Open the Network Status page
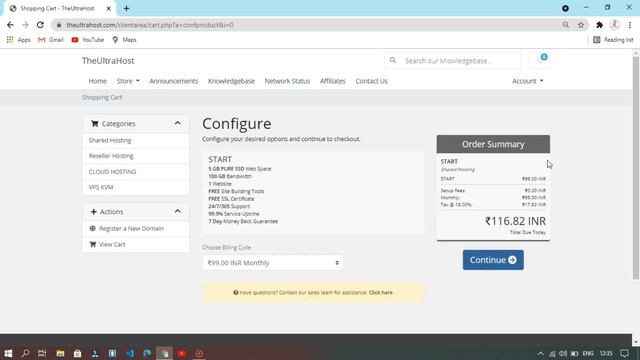This screenshot has width=640, height=360. [x=287, y=81]
